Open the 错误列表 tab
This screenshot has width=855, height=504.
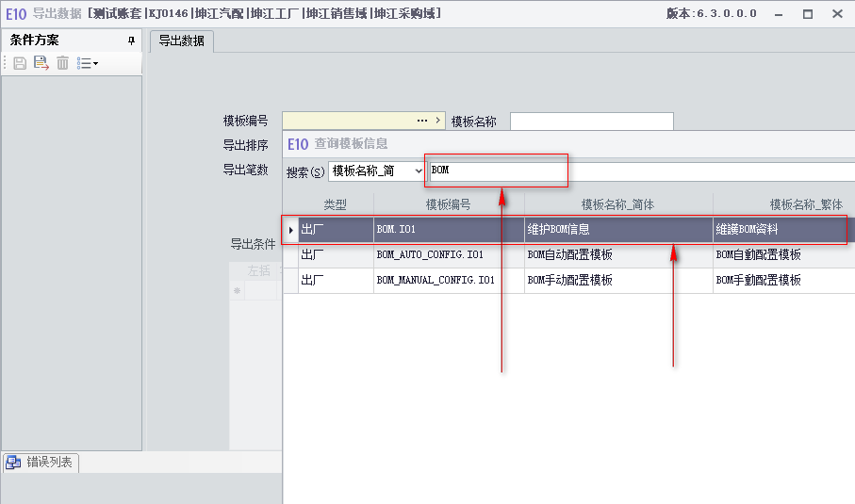pos(41,463)
